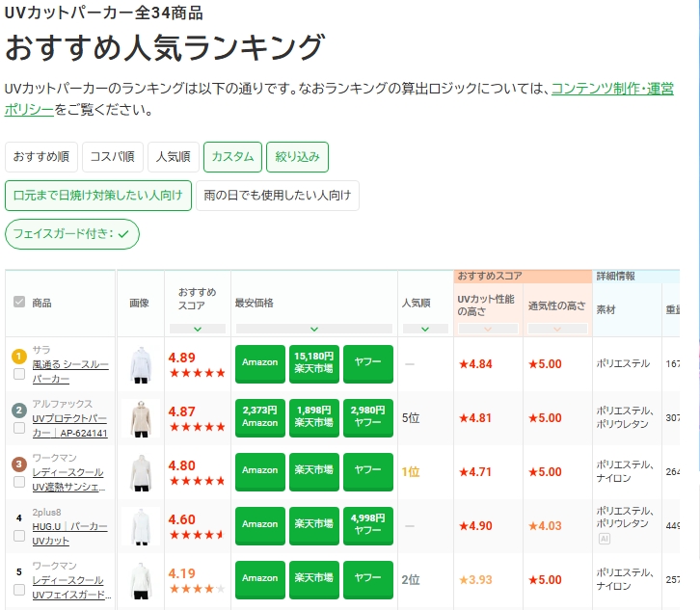The image size is (700, 610).
Task: Select 口元まで日焼け対策したい人向け filter
Action: pos(98,196)
